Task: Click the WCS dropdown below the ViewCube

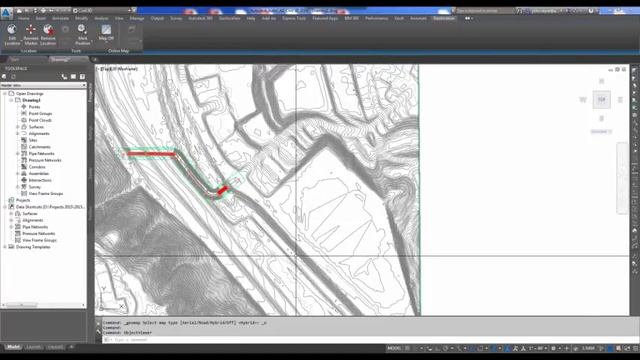Action: [x=601, y=131]
